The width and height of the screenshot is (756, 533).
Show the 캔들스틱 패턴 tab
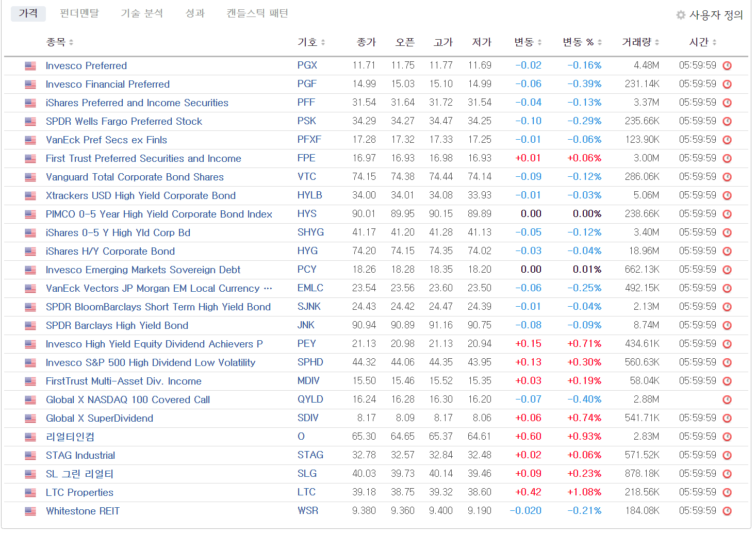257,13
